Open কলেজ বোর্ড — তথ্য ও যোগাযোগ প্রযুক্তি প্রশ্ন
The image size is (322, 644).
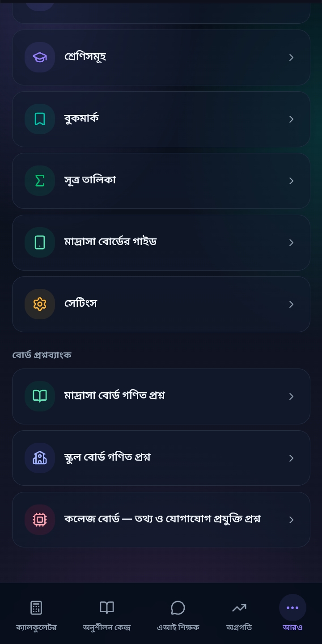[161, 520]
